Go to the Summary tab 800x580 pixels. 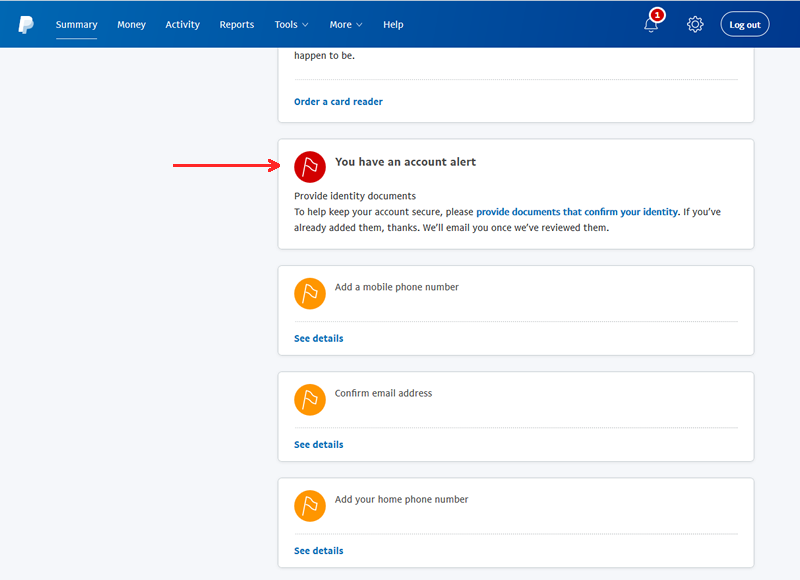click(x=77, y=24)
